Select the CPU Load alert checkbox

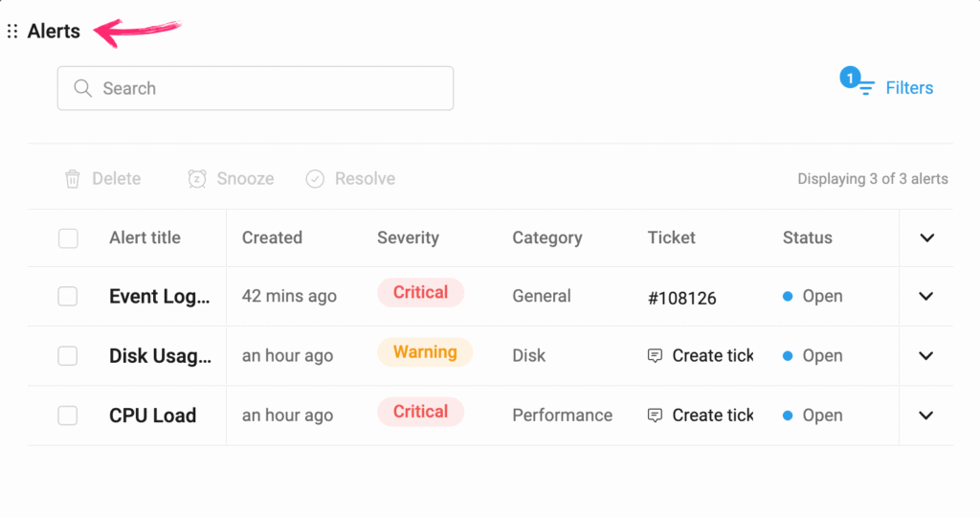[x=68, y=416]
